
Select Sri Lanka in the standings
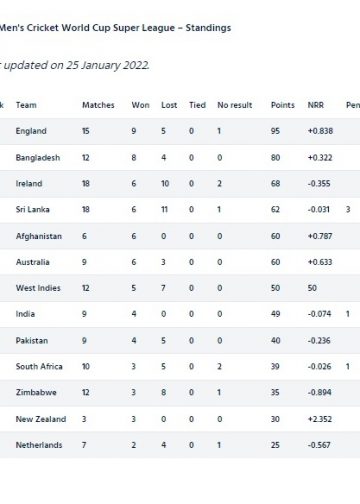pyautogui.click(x=33, y=209)
